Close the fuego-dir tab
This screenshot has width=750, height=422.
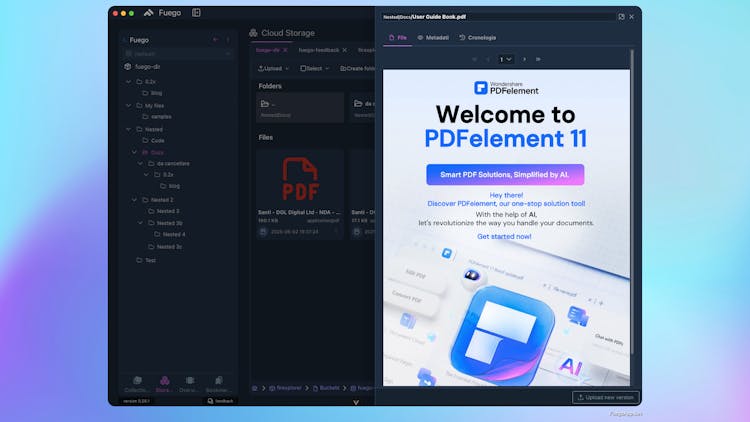(x=286, y=50)
